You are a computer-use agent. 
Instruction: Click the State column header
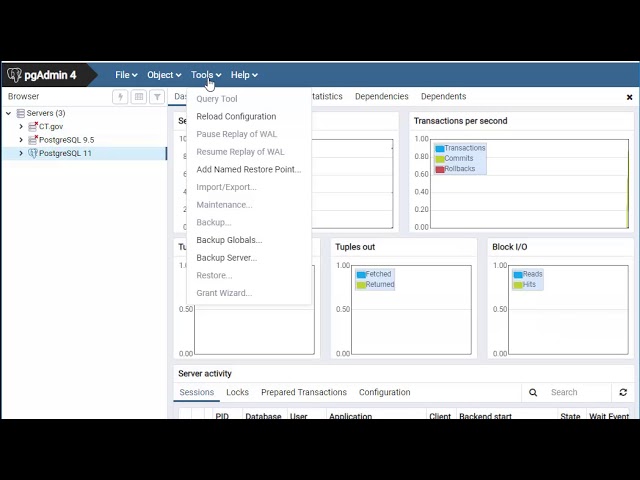coord(570,416)
